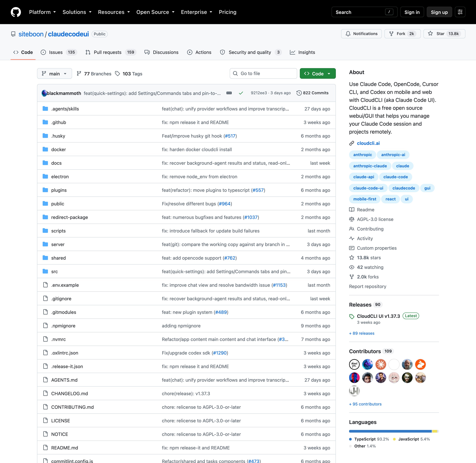Switch to the Pull requests tab
Screen dimensions: 476x463
[111, 52]
